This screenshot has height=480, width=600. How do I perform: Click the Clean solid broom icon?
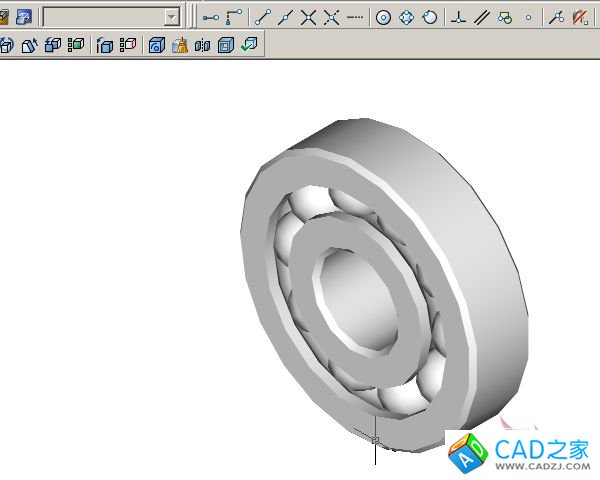pos(180,45)
